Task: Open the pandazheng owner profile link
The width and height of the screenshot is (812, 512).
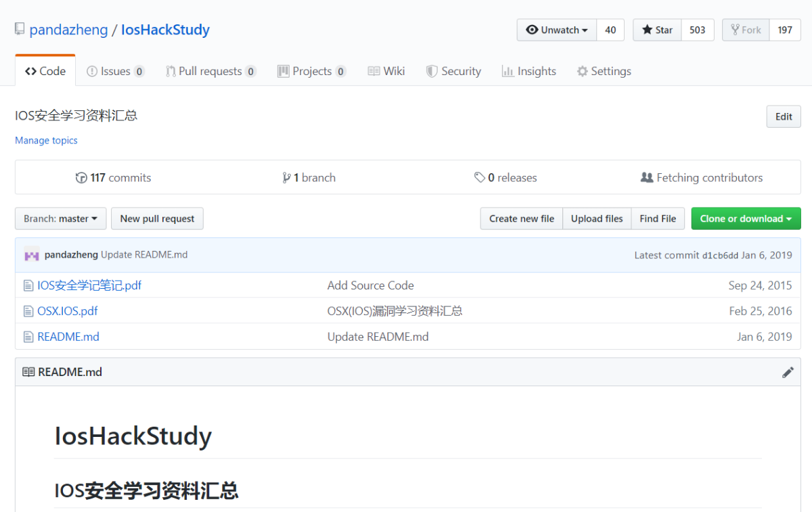Action: pos(68,30)
